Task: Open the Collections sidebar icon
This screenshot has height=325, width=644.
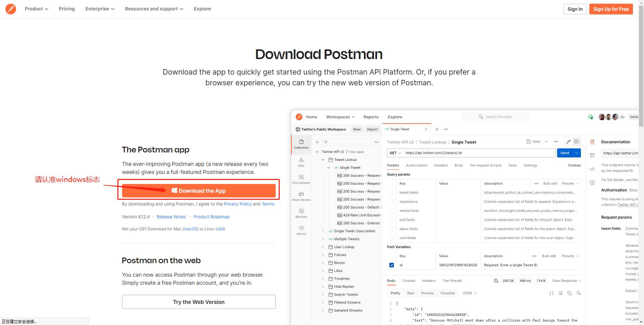Action: [301, 144]
